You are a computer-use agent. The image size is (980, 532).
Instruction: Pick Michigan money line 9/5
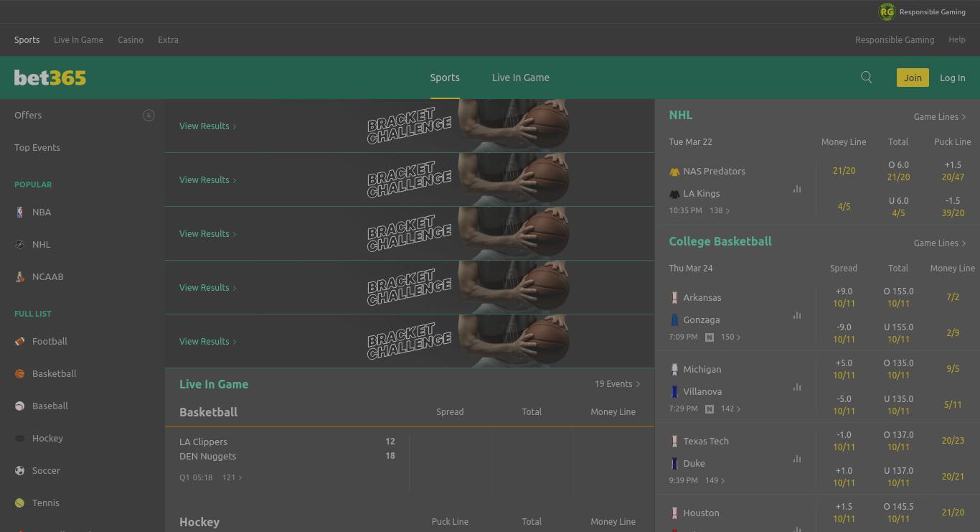[953, 369]
